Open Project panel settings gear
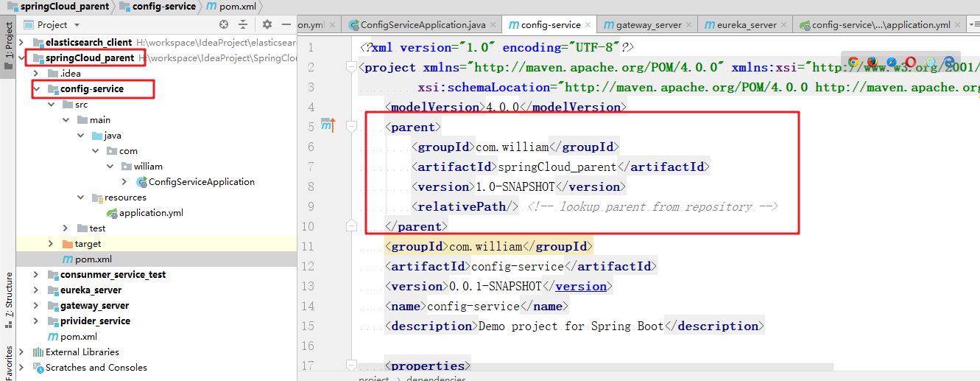Viewport: 980px width, 381px height. click(267, 24)
